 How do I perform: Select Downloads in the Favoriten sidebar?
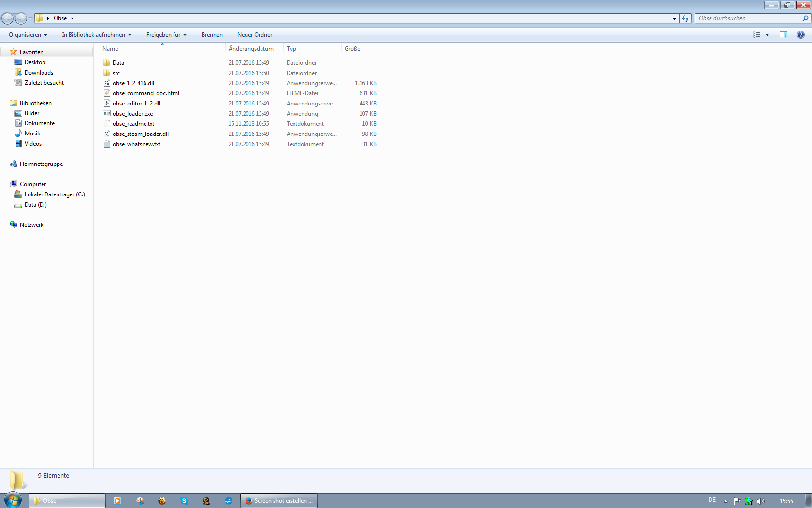39,73
